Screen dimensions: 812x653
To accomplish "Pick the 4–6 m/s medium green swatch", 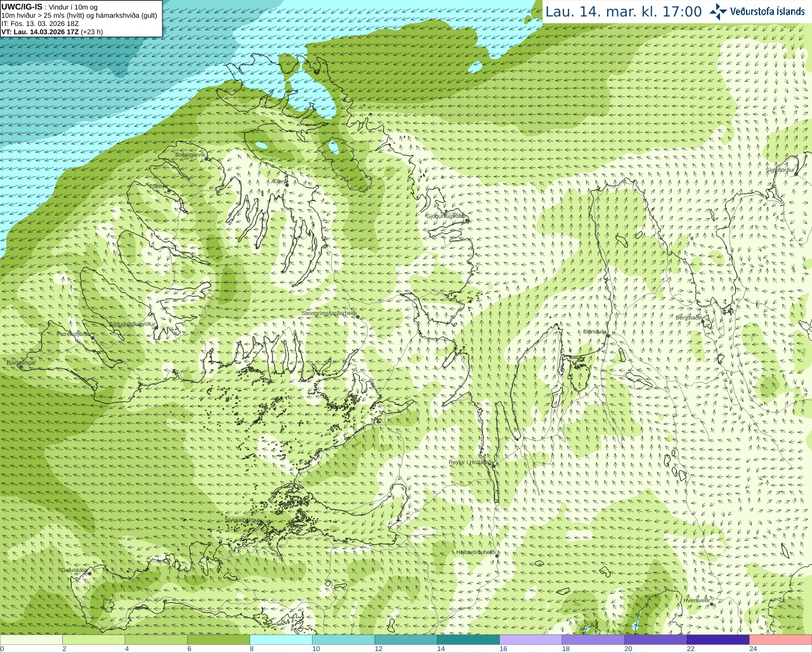I will (156, 640).
